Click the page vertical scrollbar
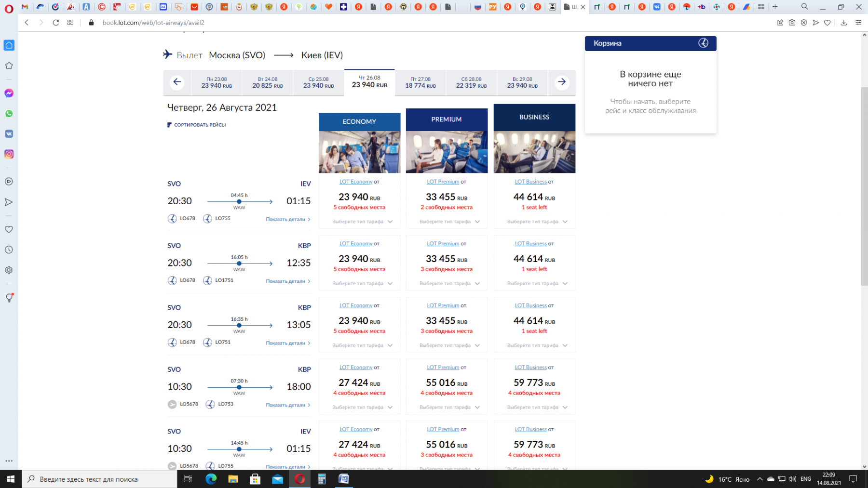The width and height of the screenshot is (868, 488). (x=864, y=187)
